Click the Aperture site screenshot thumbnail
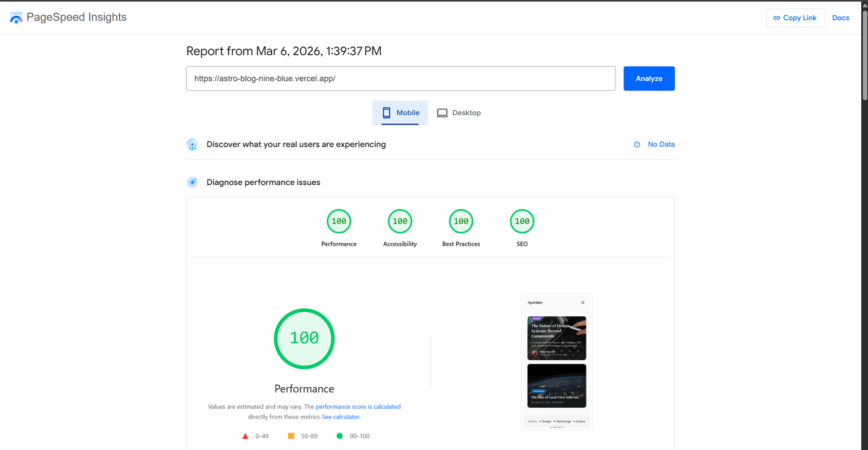 pos(557,362)
